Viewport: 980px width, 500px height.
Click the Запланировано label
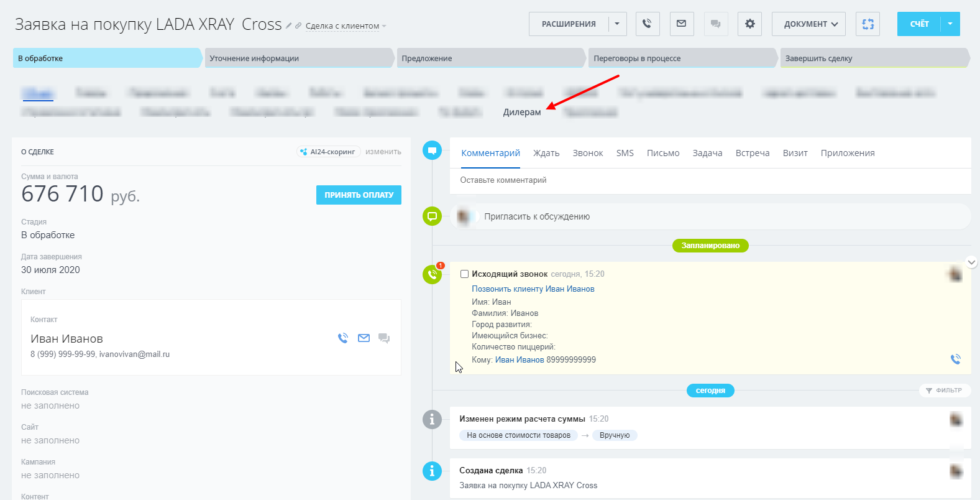[710, 246]
